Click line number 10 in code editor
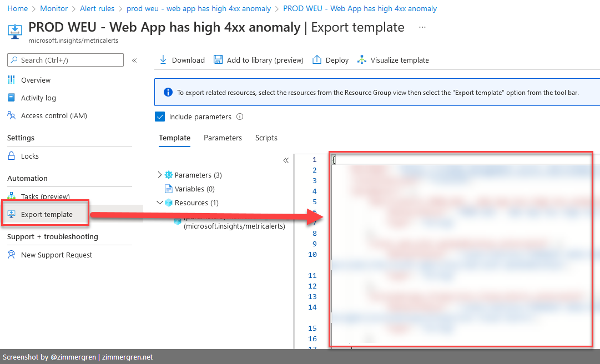 point(312,254)
